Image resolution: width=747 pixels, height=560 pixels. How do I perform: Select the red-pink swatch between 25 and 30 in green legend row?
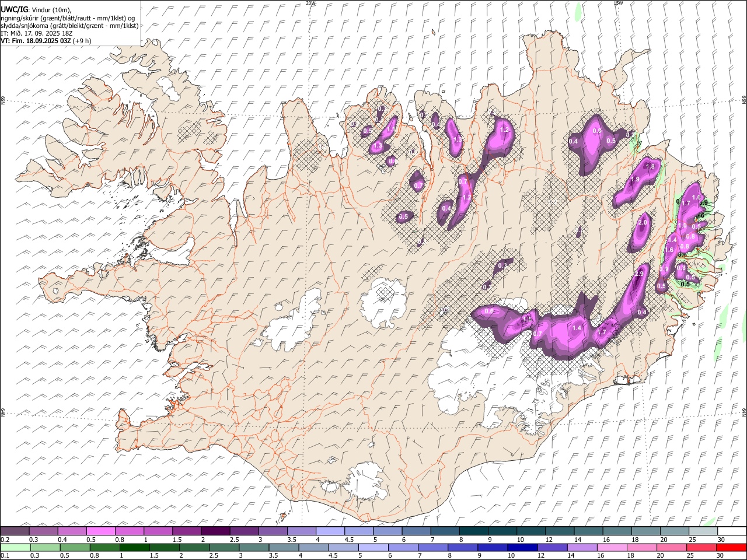point(701,548)
